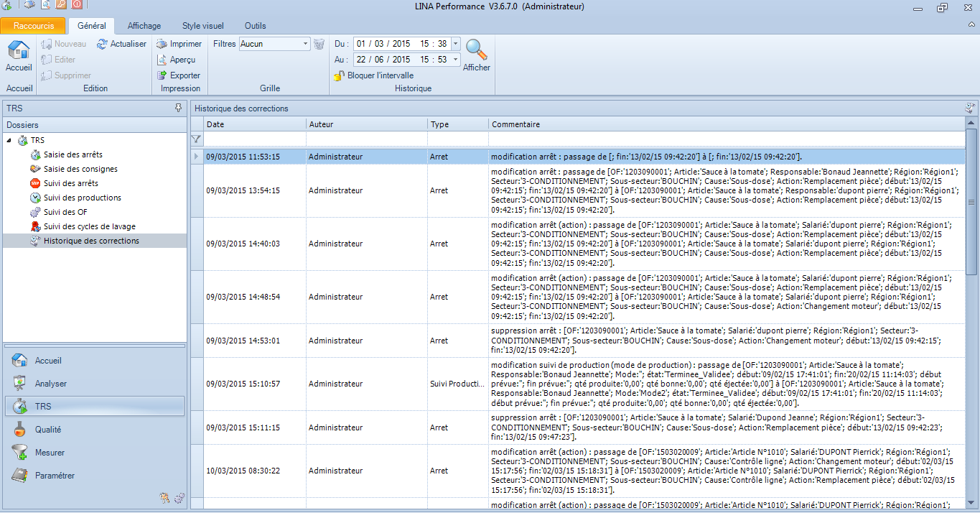Open the Accueil navigation section

(x=94, y=361)
